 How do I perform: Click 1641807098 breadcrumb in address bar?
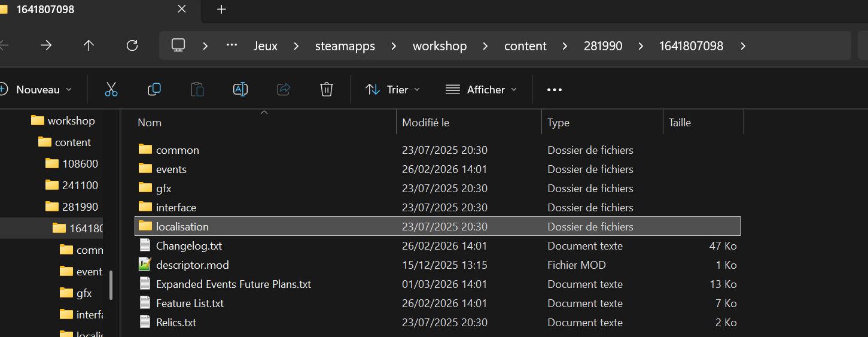tap(692, 46)
